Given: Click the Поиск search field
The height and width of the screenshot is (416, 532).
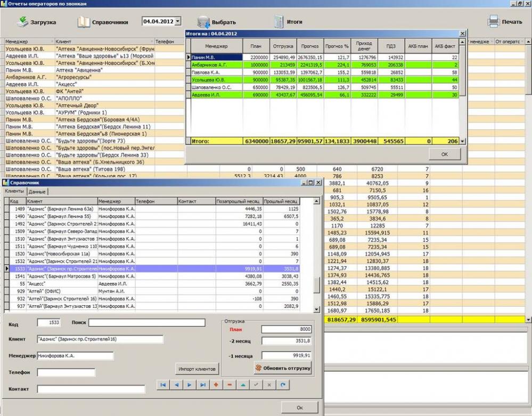Looking at the screenshot, I should click(147, 322).
